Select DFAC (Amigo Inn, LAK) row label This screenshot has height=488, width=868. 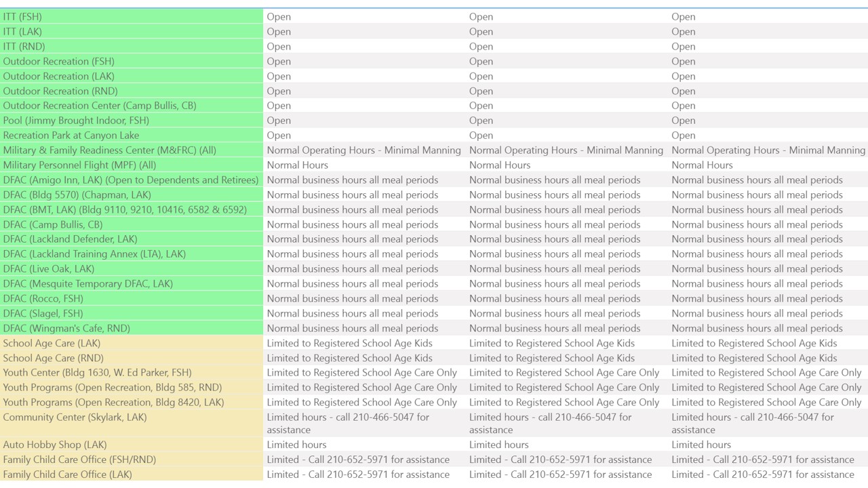(x=131, y=180)
